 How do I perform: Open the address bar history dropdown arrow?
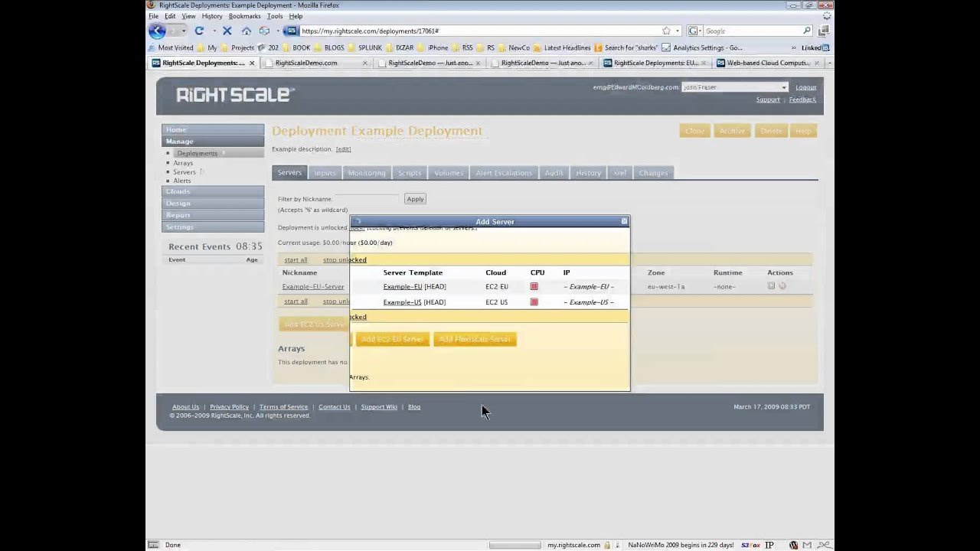(677, 31)
